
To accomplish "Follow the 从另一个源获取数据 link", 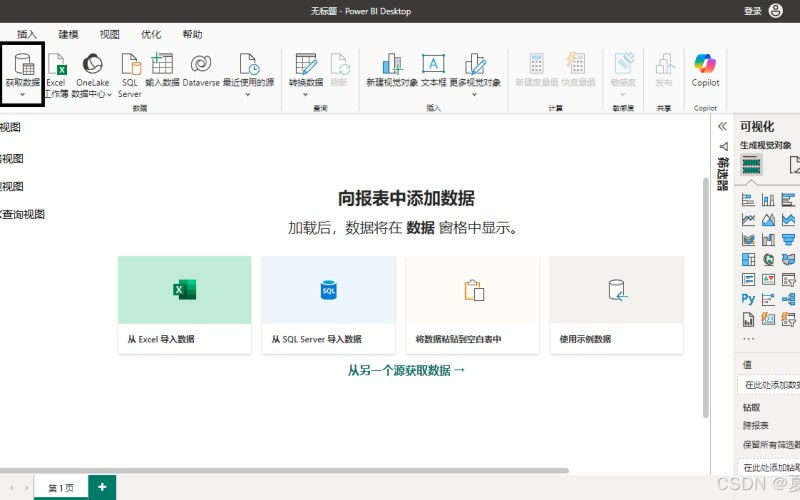I will click(x=407, y=370).
